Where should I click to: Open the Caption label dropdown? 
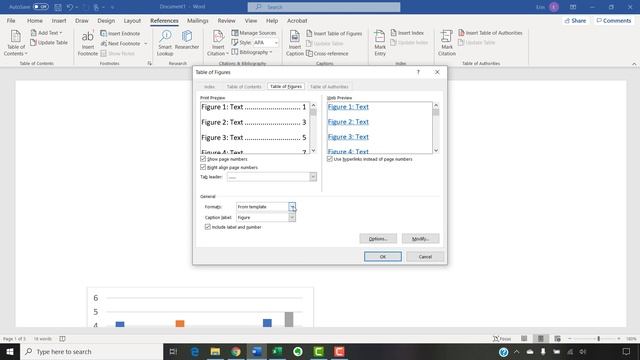tap(292, 218)
